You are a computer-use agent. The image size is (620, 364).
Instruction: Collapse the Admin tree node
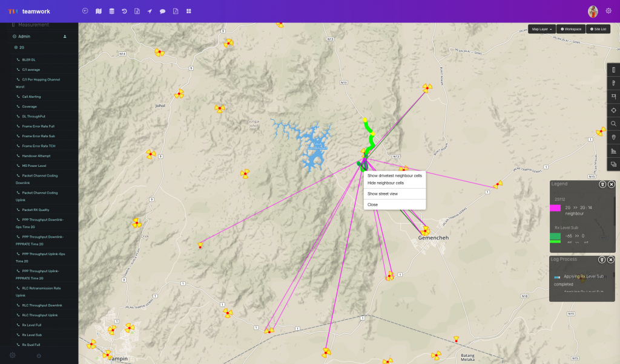15,36
